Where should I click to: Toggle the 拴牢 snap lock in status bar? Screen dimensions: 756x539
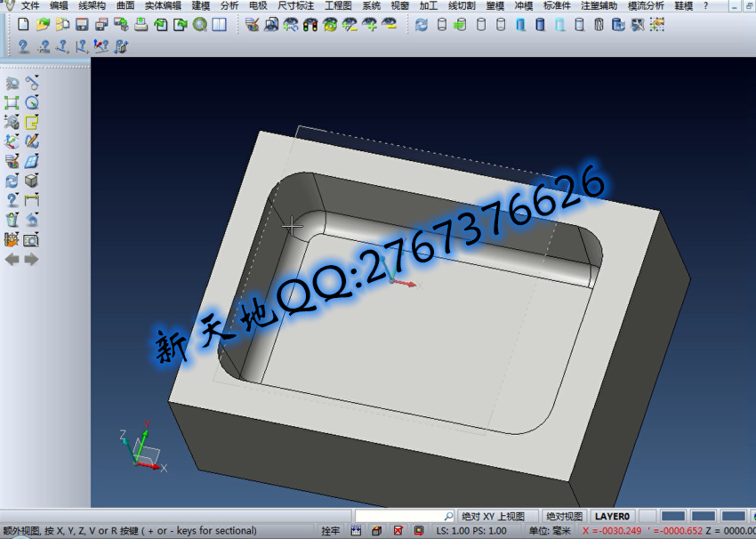coord(330,531)
